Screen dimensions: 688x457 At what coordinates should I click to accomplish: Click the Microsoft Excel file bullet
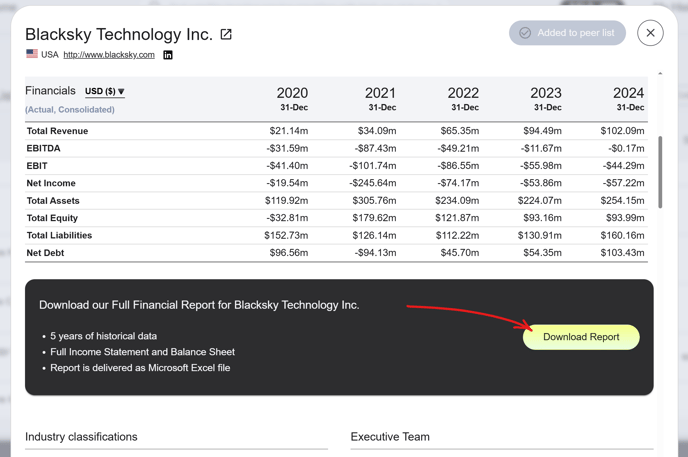(x=140, y=368)
